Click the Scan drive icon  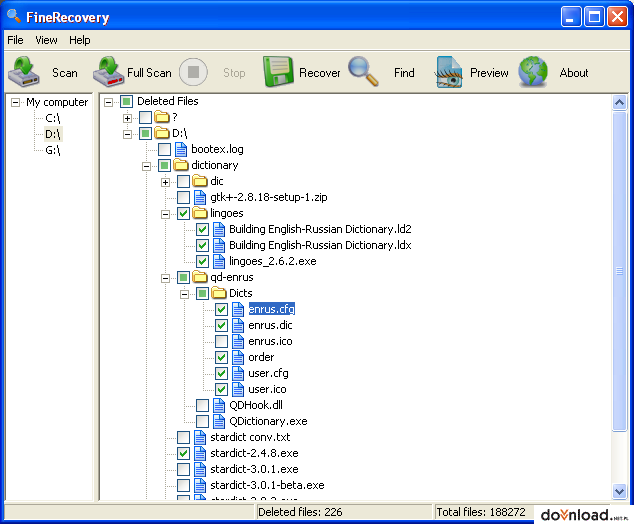(x=24, y=72)
